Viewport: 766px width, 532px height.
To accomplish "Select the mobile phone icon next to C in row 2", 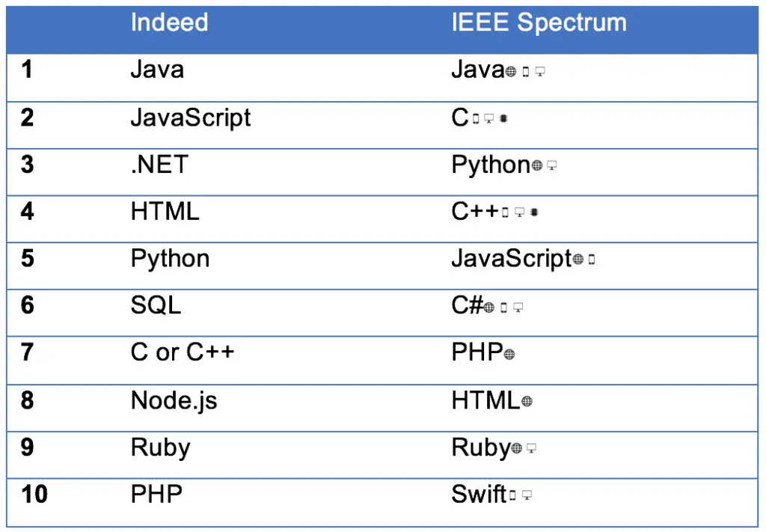I will [476, 118].
